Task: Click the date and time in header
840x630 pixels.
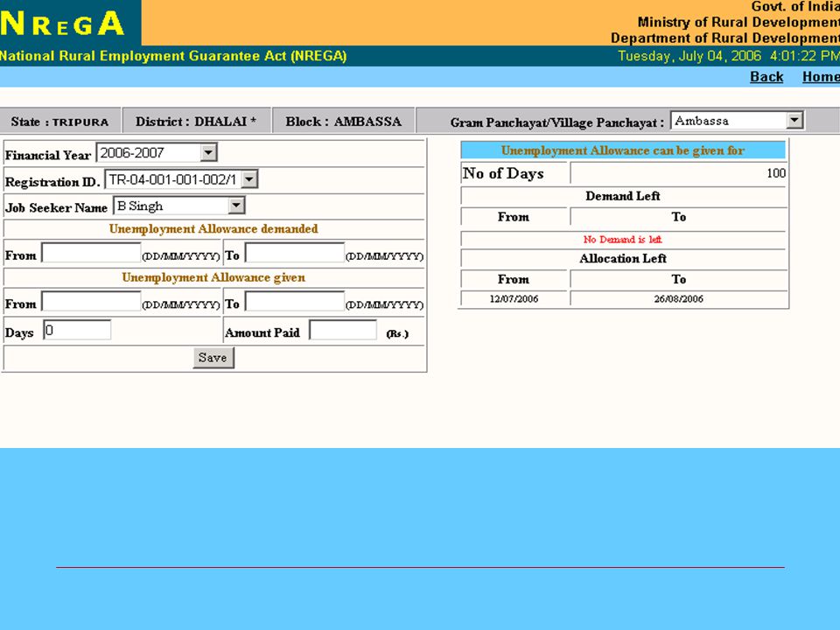Action: click(729, 56)
